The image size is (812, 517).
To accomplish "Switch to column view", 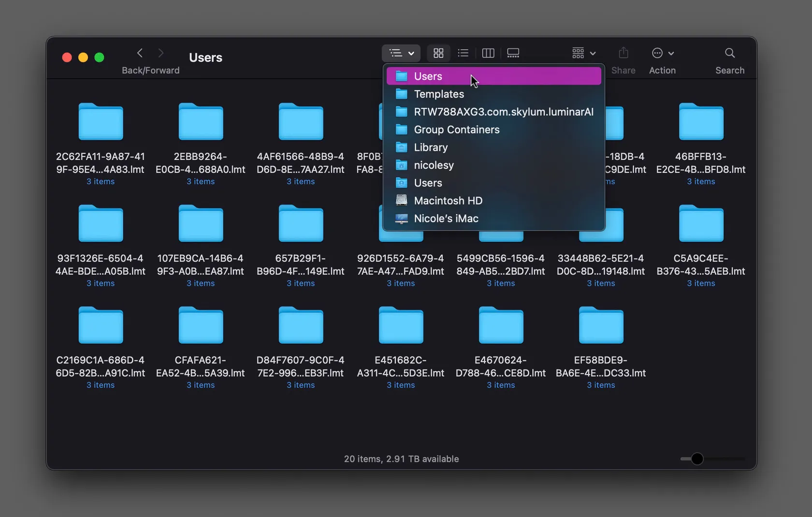I will 488,53.
